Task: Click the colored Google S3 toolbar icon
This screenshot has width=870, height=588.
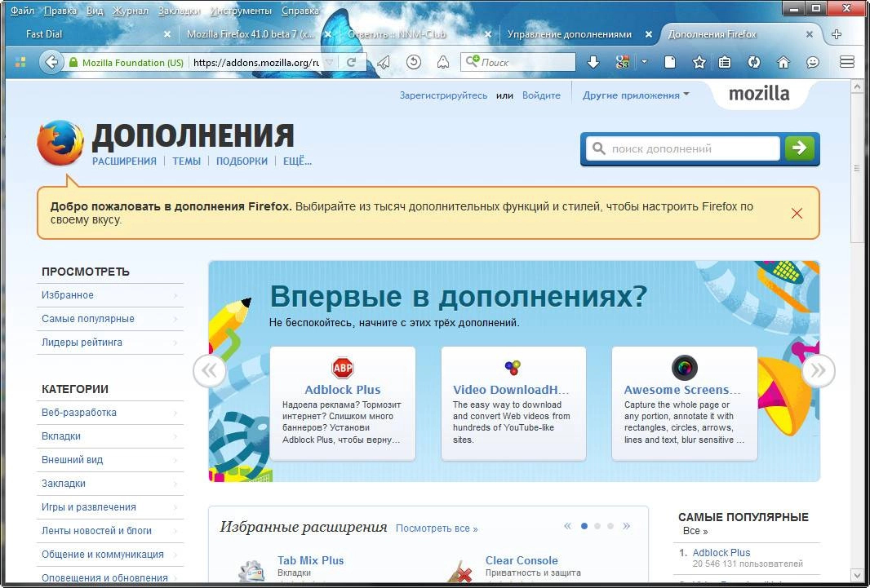Action: click(x=623, y=62)
